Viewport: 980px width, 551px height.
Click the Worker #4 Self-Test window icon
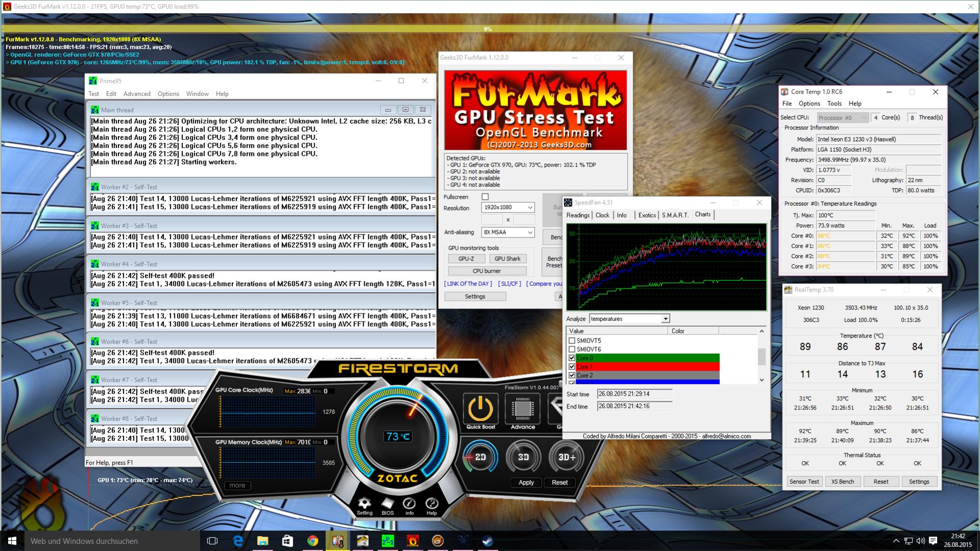click(x=94, y=264)
